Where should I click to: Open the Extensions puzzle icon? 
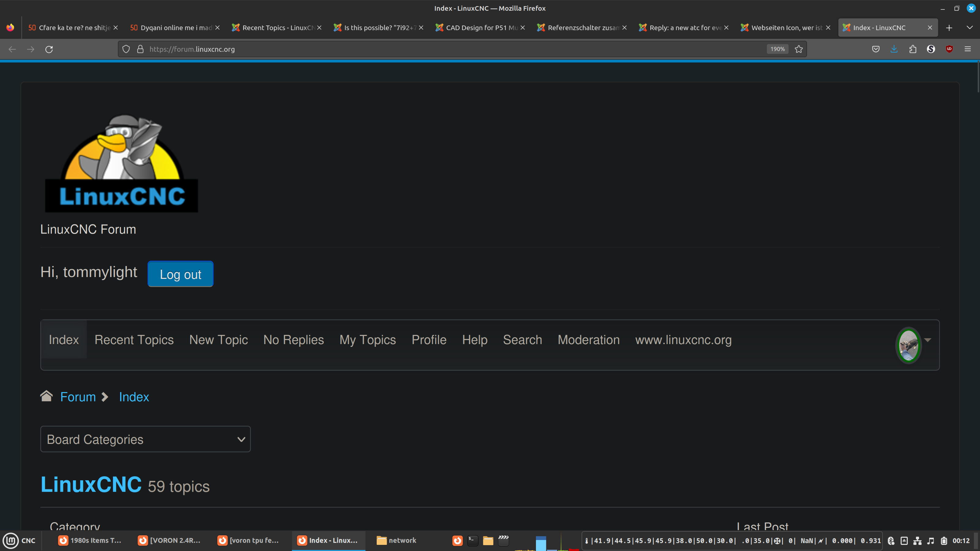coord(913,49)
